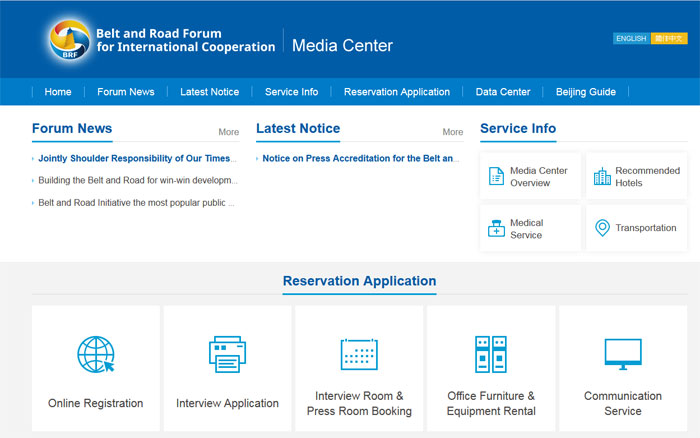
Task: Click the BRF forum logo
Action: (68, 40)
